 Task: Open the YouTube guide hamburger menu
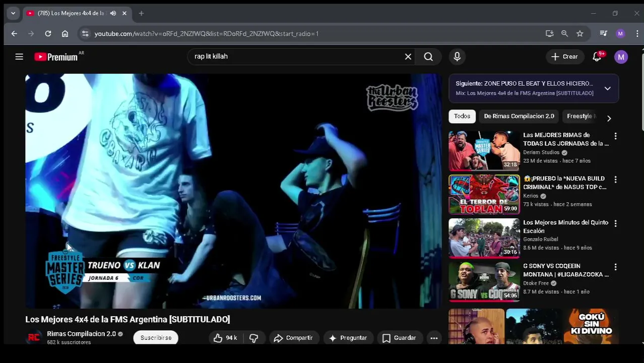coord(19,57)
